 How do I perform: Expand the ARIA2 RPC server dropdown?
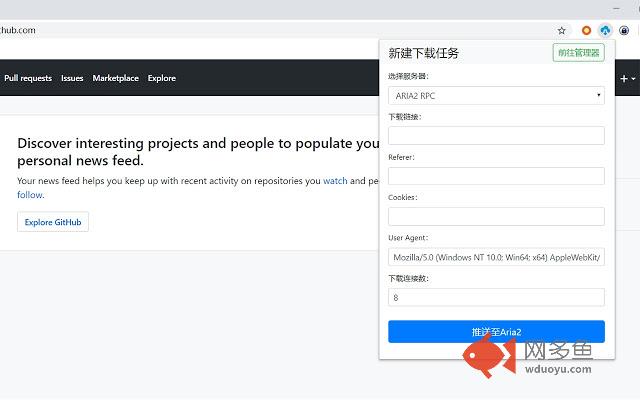pyautogui.click(x=496, y=96)
